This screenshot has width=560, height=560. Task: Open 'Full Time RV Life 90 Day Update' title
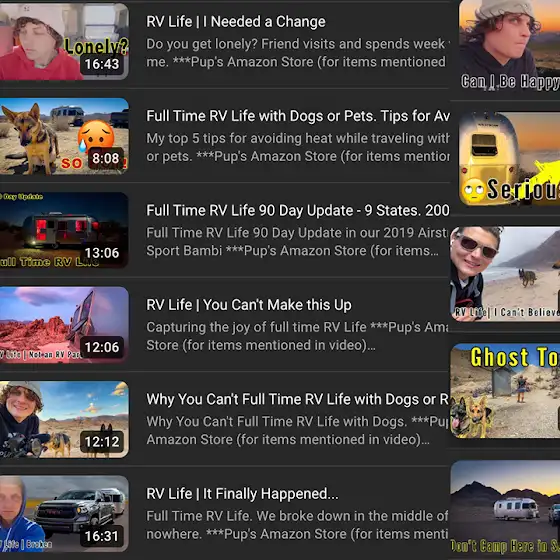click(x=298, y=210)
